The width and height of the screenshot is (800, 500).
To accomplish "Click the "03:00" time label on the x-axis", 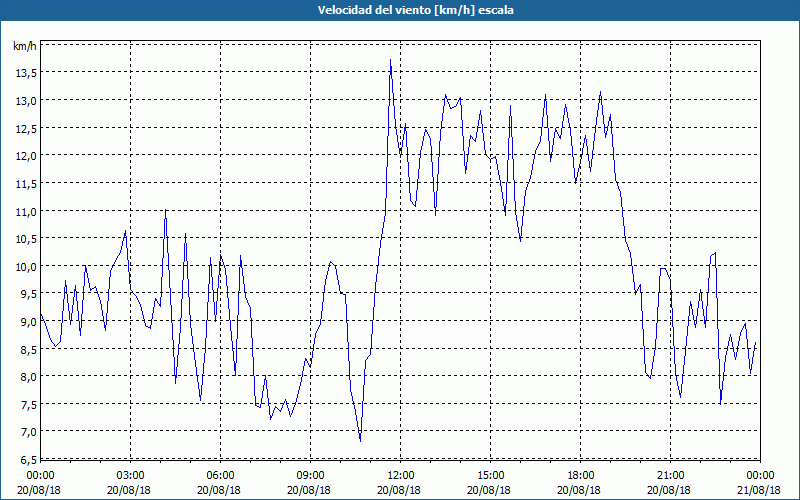I will (131, 476).
